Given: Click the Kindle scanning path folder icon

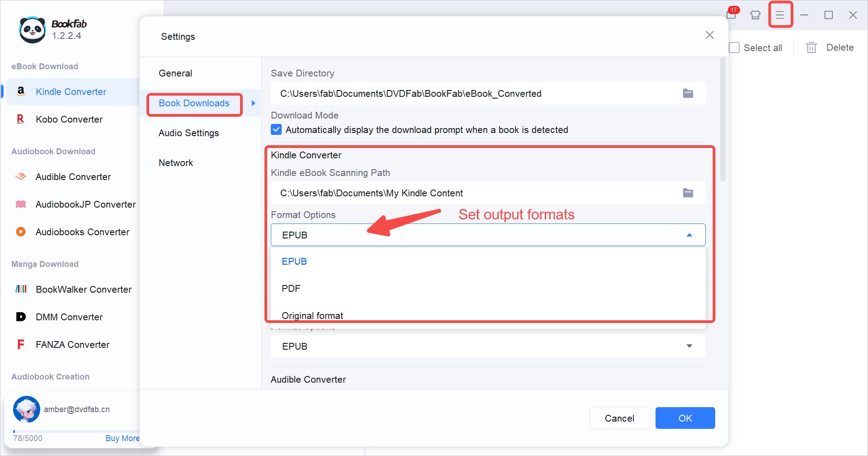Looking at the screenshot, I should (688, 193).
